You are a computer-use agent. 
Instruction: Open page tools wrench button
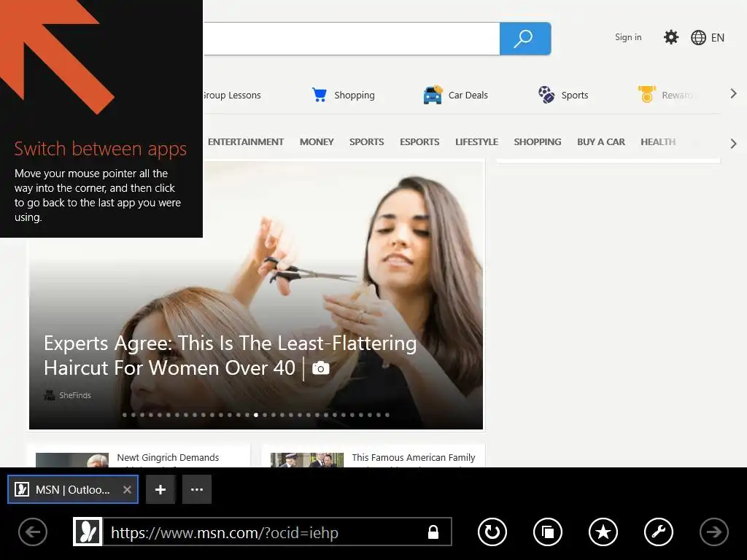(x=659, y=532)
